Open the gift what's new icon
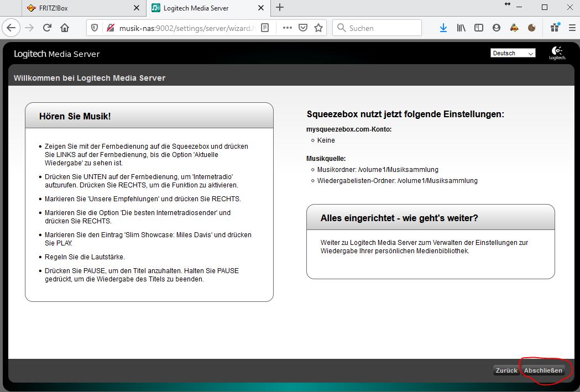Image resolution: width=580 pixels, height=392 pixels. tap(555, 28)
